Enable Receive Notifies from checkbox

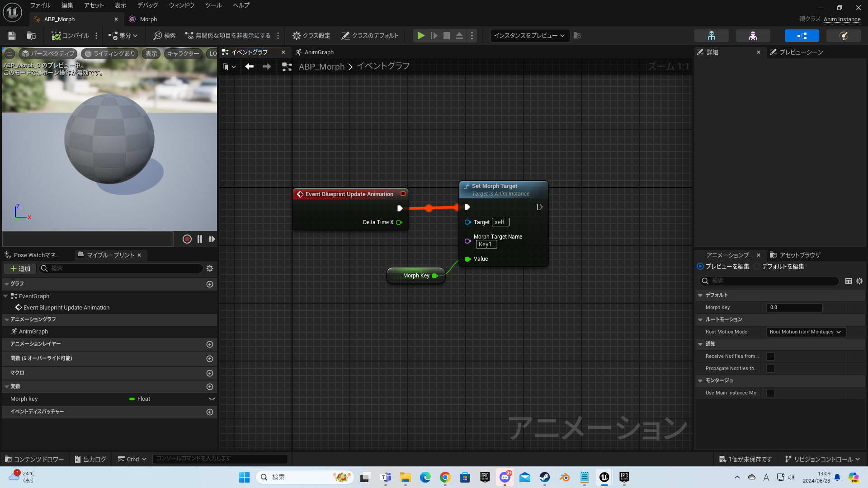770,357
